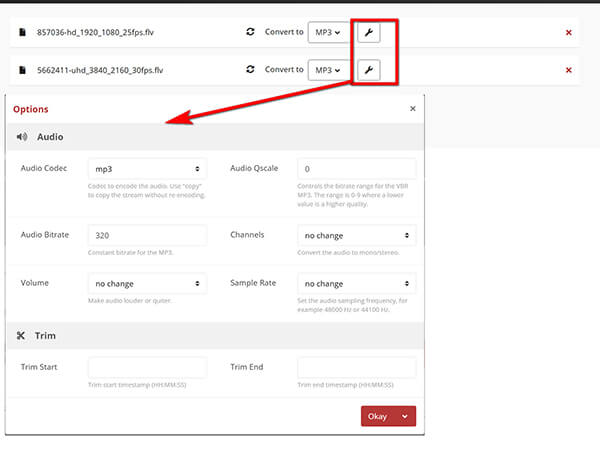Screen dimensions: 600x452
Task: Click the Trim Start timestamp field
Action: [x=148, y=367]
